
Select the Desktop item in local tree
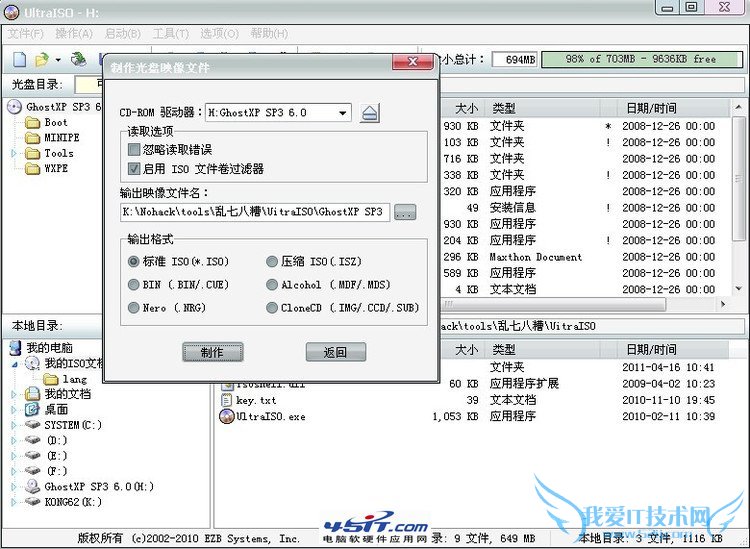(x=47, y=409)
